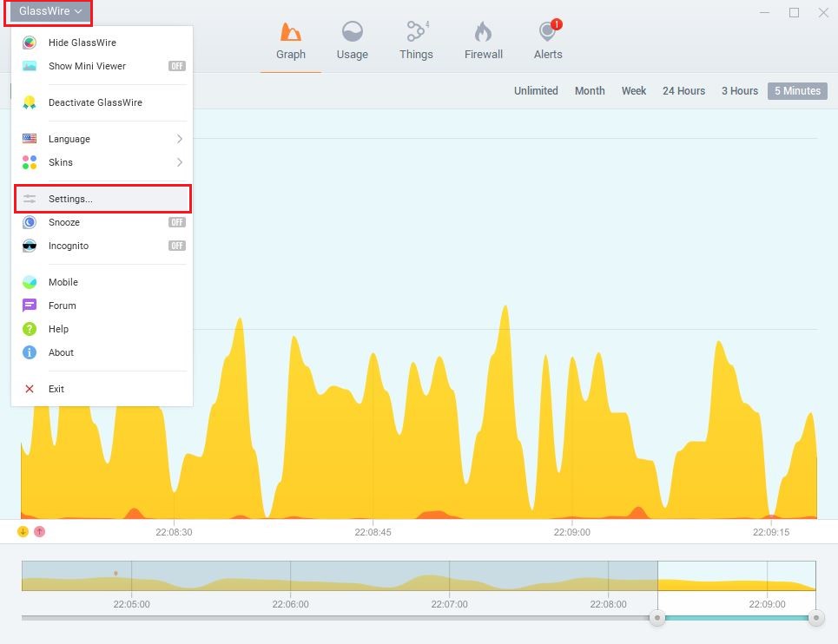The height and width of the screenshot is (644, 838).
Task: Click the Skins colored dots icon
Action: [30, 162]
